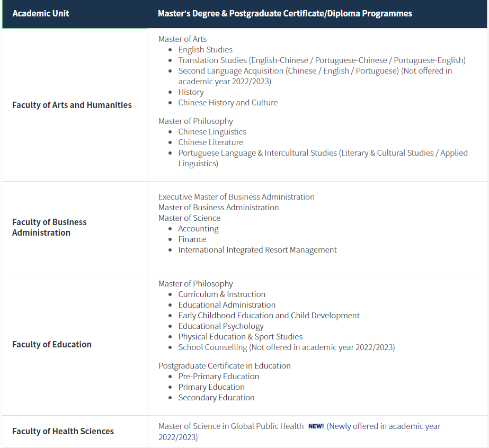
Task: Open the Pre-Primary Education certificate
Action: [218, 376]
